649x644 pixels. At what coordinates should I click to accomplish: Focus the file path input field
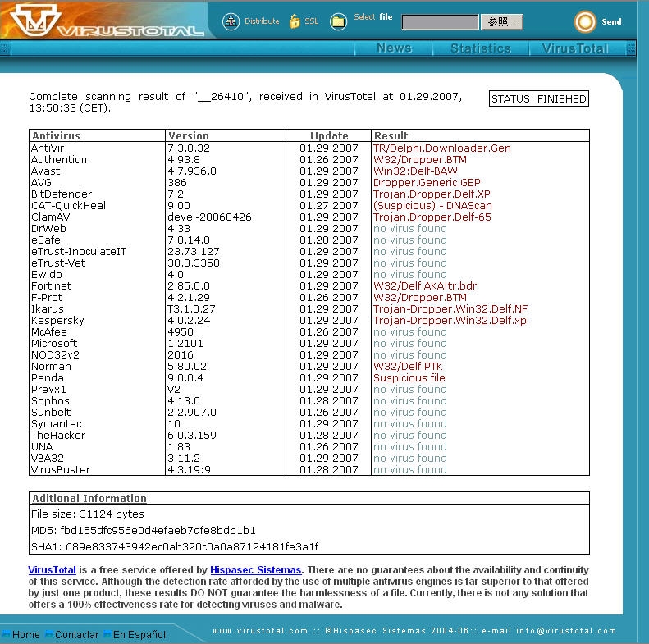click(441, 22)
